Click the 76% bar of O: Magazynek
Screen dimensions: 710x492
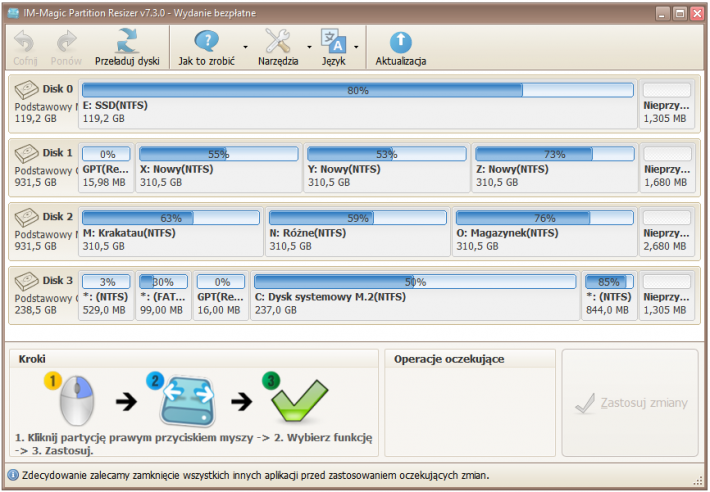545,218
